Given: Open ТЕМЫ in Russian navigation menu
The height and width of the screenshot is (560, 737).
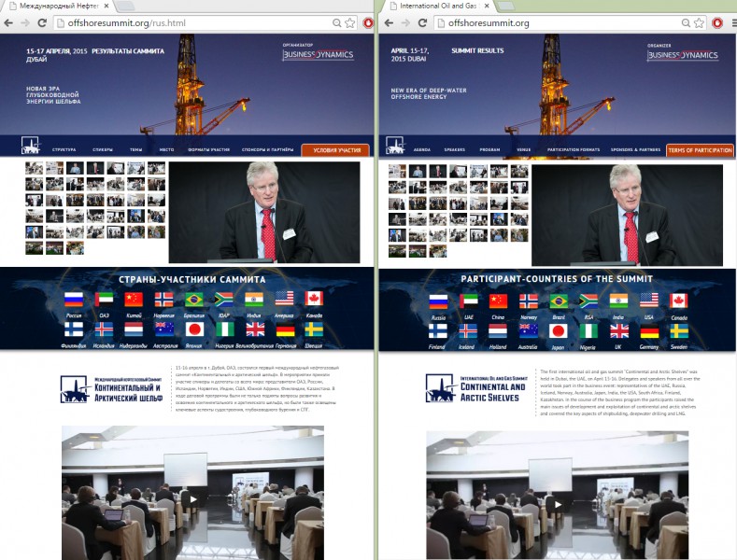Looking at the screenshot, I should 135,150.
